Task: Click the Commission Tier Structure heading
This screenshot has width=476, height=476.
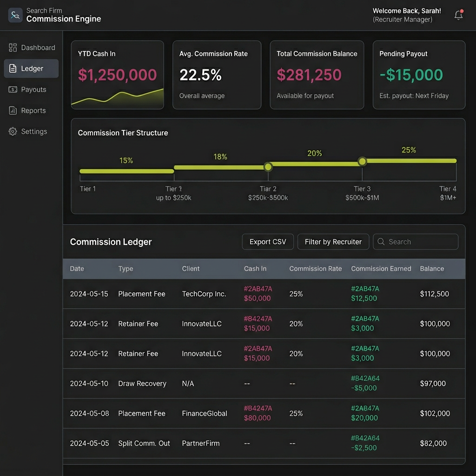Action: pos(123,132)
